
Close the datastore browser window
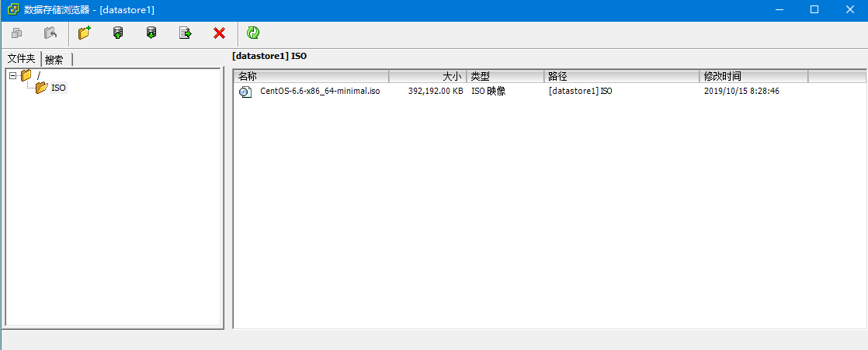coord(849,10)
